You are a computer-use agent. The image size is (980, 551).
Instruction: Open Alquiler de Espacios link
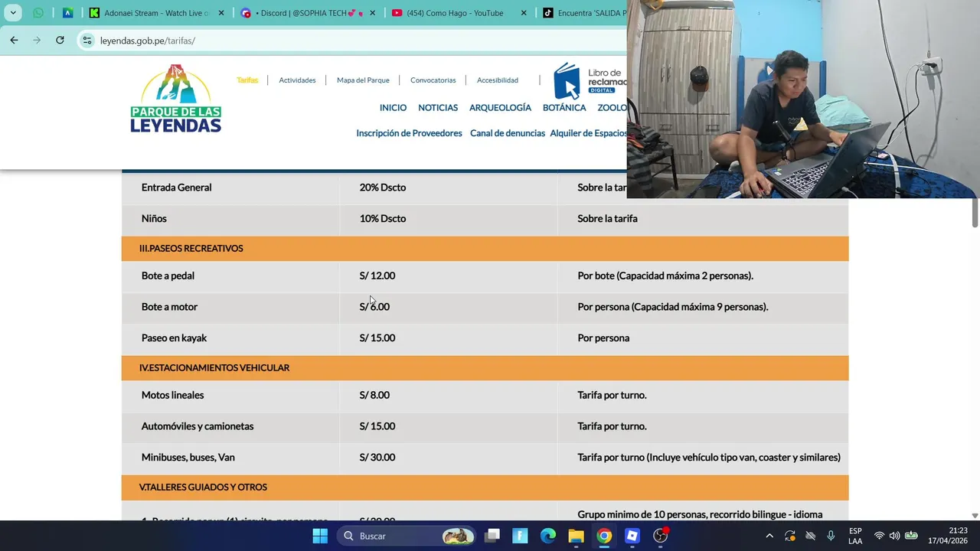click(588, 133)
